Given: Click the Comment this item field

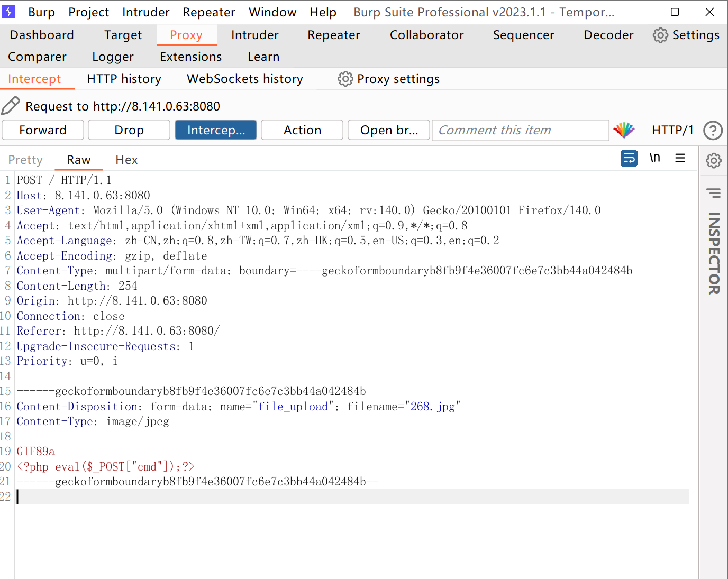Looking at the screenshot, I should pos(521,130).
